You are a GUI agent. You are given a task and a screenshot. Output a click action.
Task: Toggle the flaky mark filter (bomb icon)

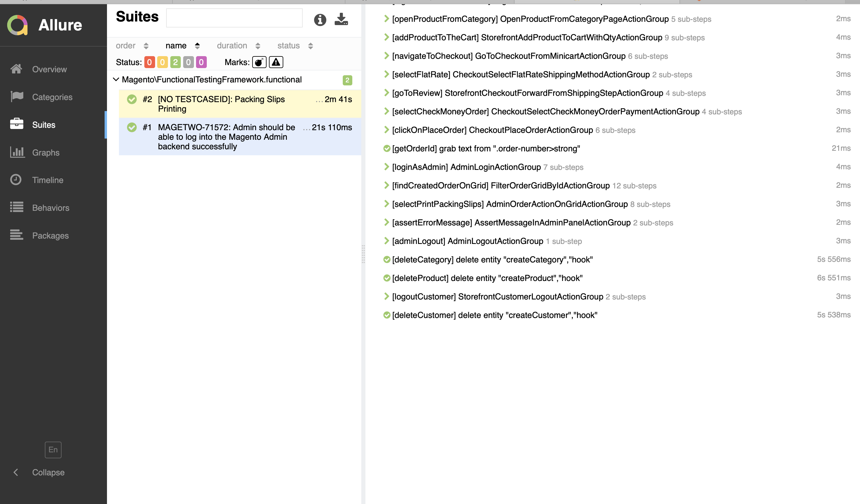point(259,62)
